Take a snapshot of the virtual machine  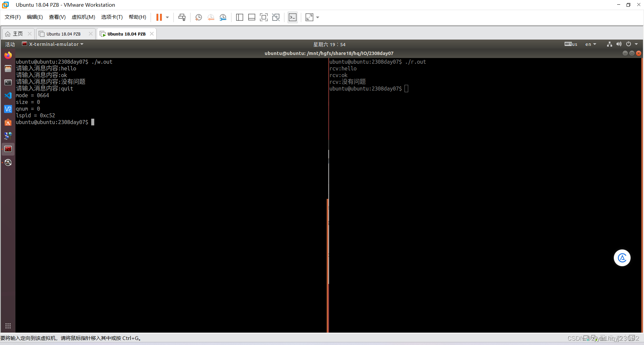tap(199, 17)
